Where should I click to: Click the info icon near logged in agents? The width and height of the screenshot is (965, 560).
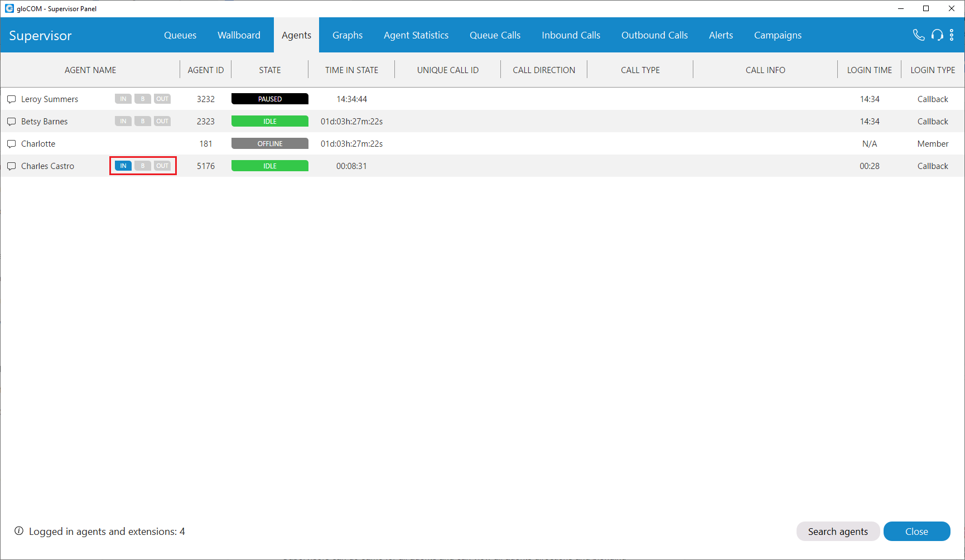click(x=19, y=531)
